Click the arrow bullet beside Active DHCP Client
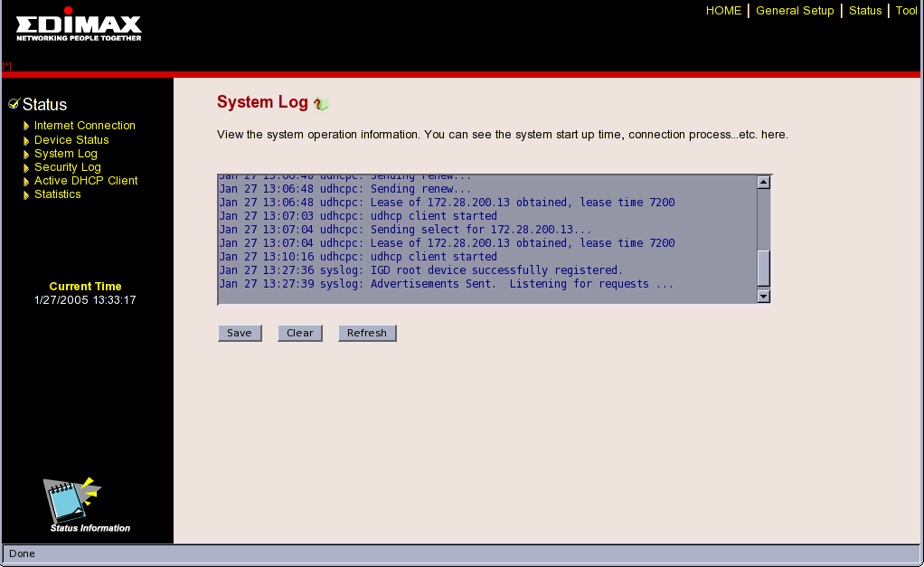Screen dimensions: 924x567 coord(27,182)
